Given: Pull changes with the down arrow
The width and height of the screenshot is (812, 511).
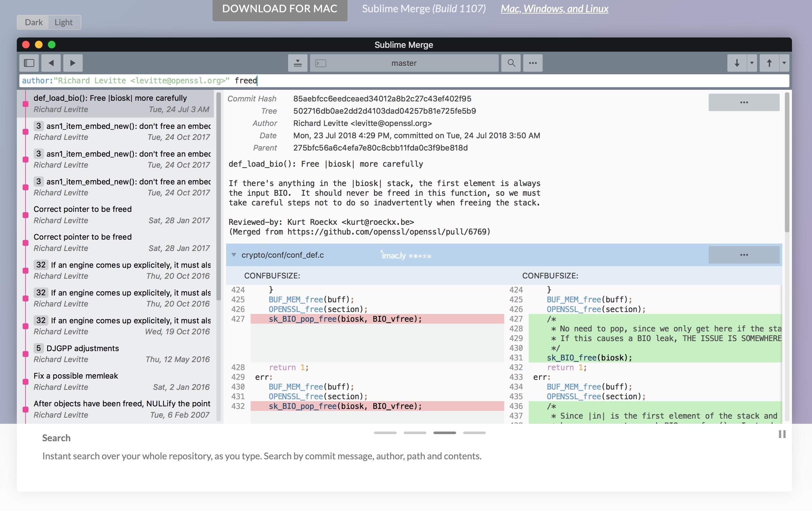Looking at the screenshot, I should tap(737, 63).
